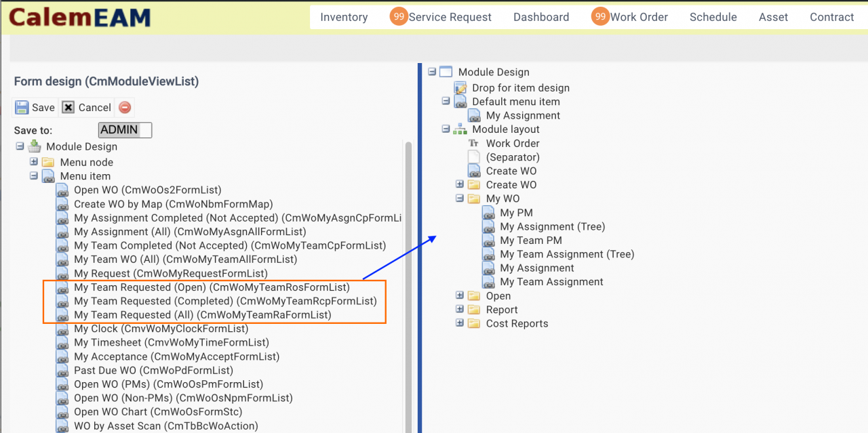This screenshot has width=868, height=433.
Task: Click the Save to field showing ADMIN
Action: (125, 130)
